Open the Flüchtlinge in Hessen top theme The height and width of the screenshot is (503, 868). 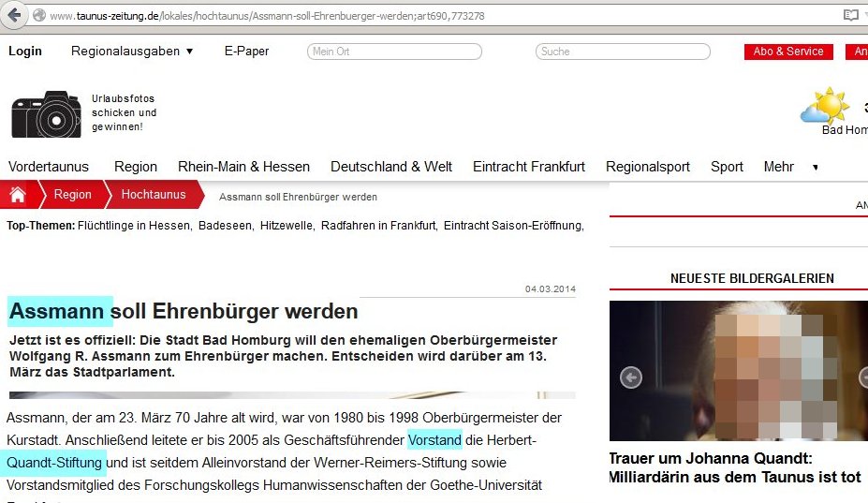[135, 226]
